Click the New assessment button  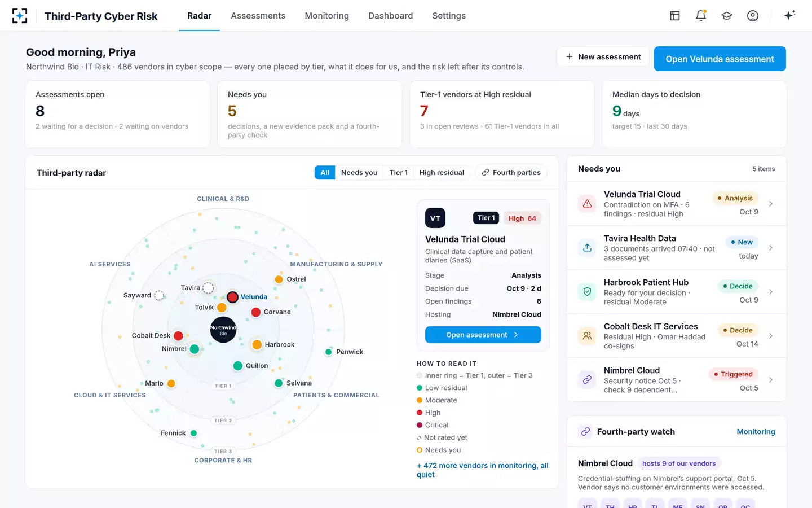[603, 57]
